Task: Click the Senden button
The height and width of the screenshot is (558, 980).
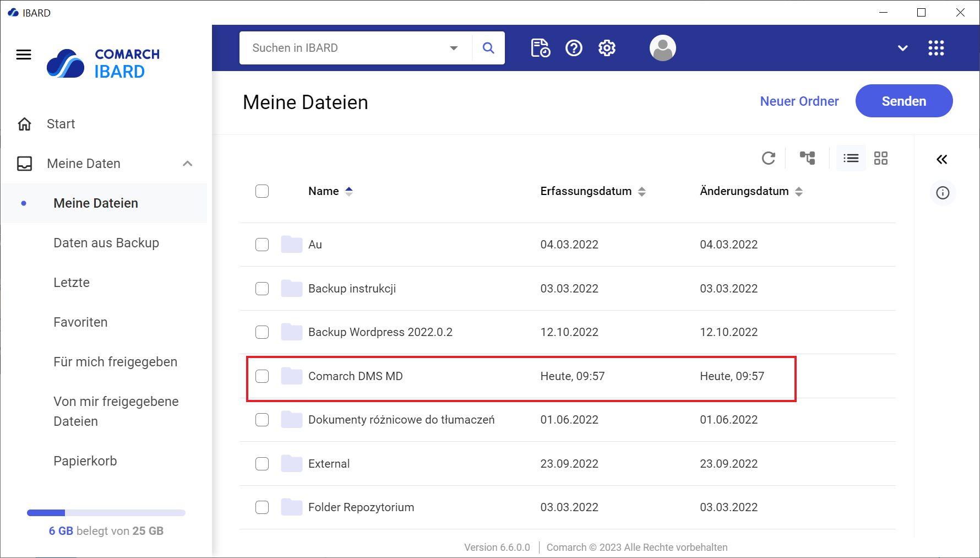Action: tap(904, 101)
